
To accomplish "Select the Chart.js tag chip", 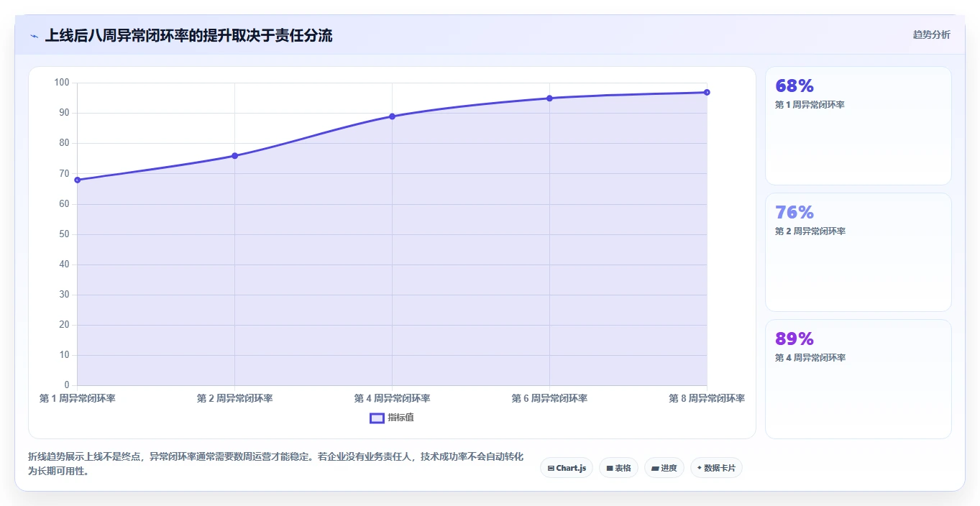I will click(567, 468).
